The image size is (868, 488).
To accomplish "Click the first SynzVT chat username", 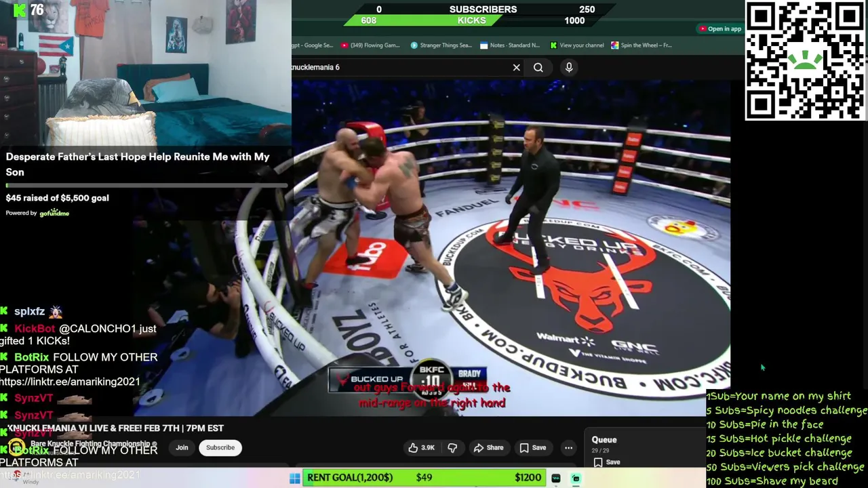I will (33, 399).
